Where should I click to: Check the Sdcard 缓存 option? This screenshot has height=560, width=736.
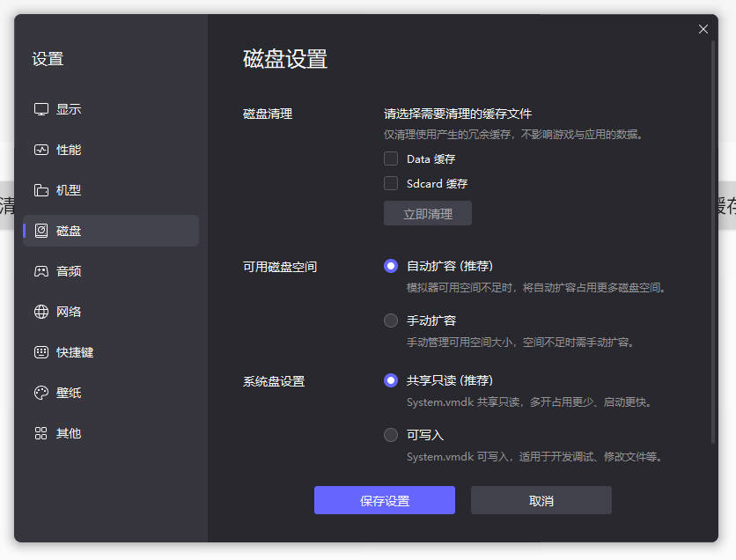click(390, 183)
